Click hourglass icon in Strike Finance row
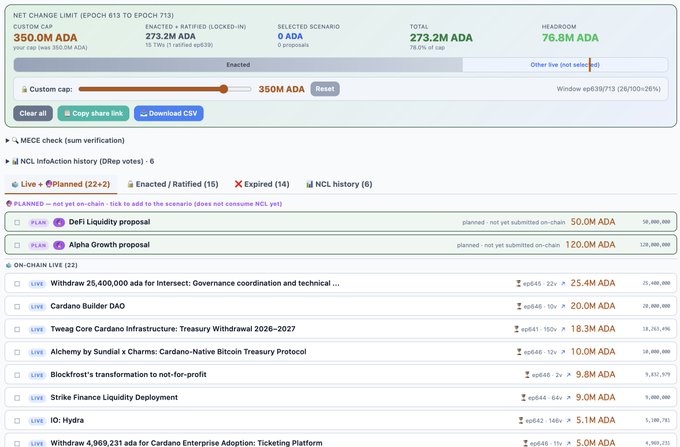 523,398
